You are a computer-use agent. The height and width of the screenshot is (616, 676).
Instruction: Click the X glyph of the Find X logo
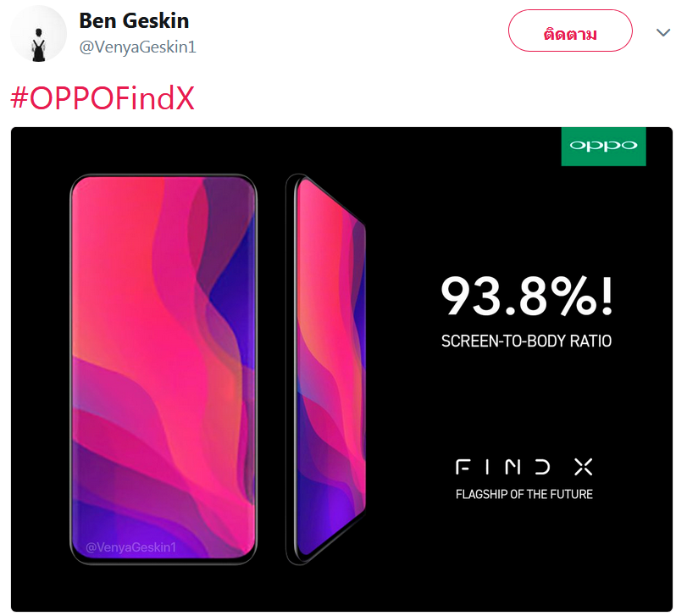[x=584, y=467]
